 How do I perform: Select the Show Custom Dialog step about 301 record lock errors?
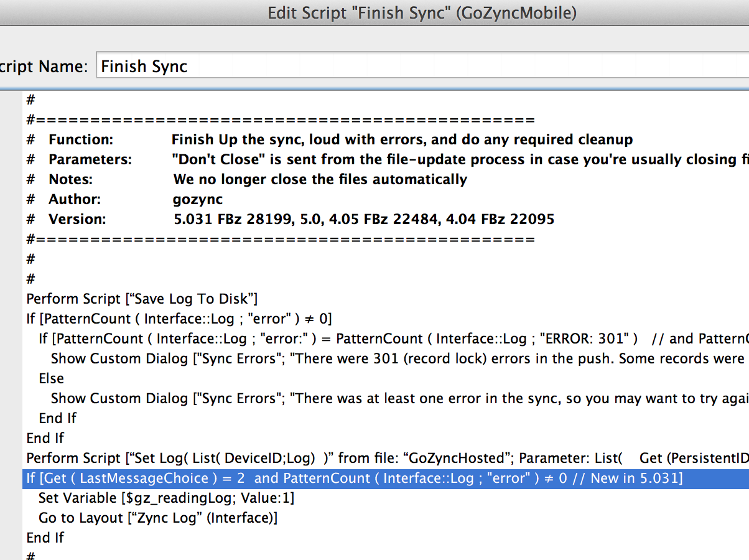click(x=400, y=358)
